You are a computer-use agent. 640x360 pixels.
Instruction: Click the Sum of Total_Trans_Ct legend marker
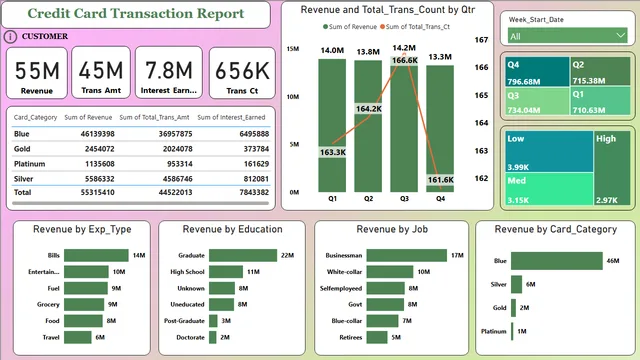(382, 27)
